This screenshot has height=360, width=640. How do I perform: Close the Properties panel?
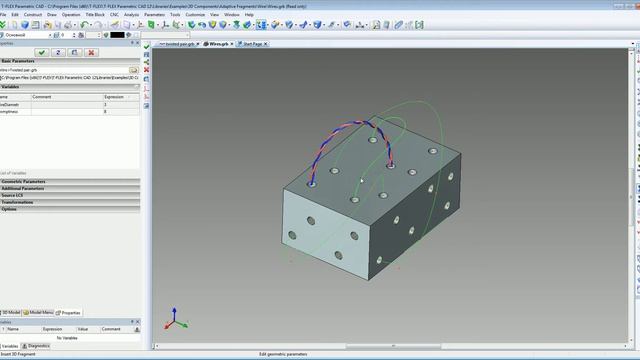click(138, 43)
